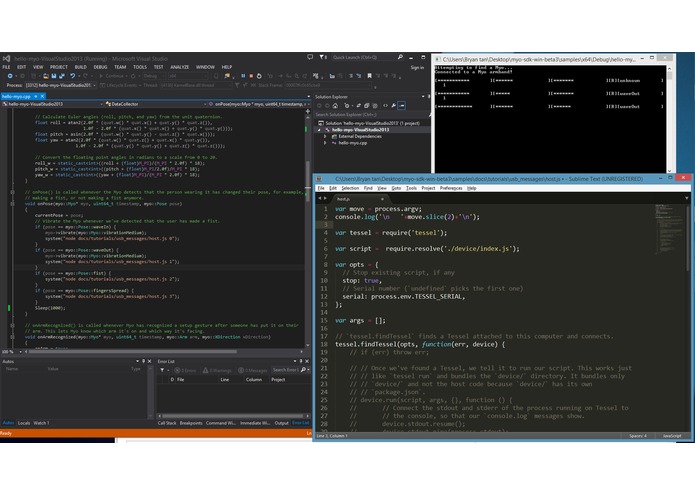
Task: Switch to the Locals tab
Action: tap(24, 423)
